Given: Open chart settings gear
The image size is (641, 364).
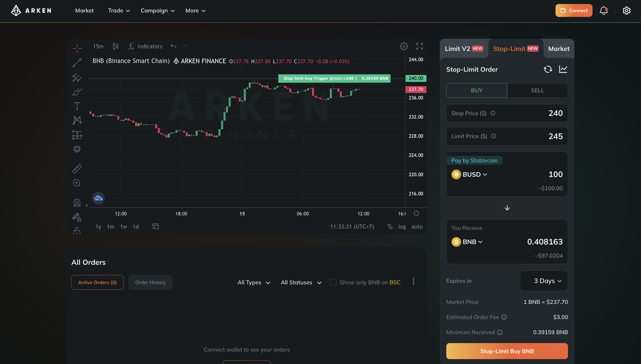Looking at the screenshot, I should [x=404, y=46].
